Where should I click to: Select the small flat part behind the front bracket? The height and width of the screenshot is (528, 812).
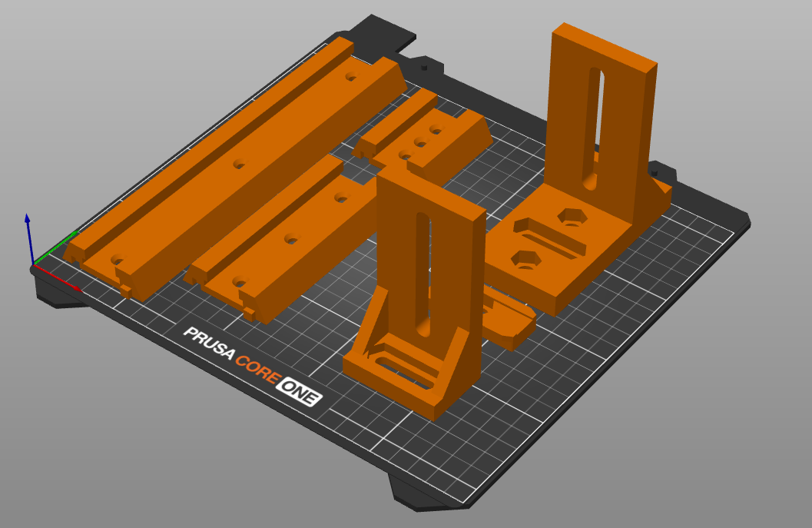[x=510, y=319]
